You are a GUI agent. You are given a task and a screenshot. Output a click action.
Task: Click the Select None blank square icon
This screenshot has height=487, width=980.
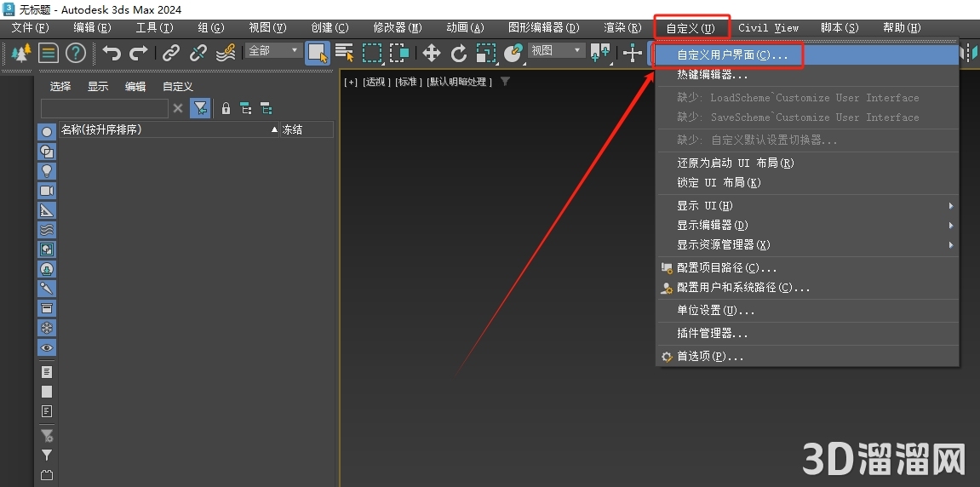[x=47, y=392]
